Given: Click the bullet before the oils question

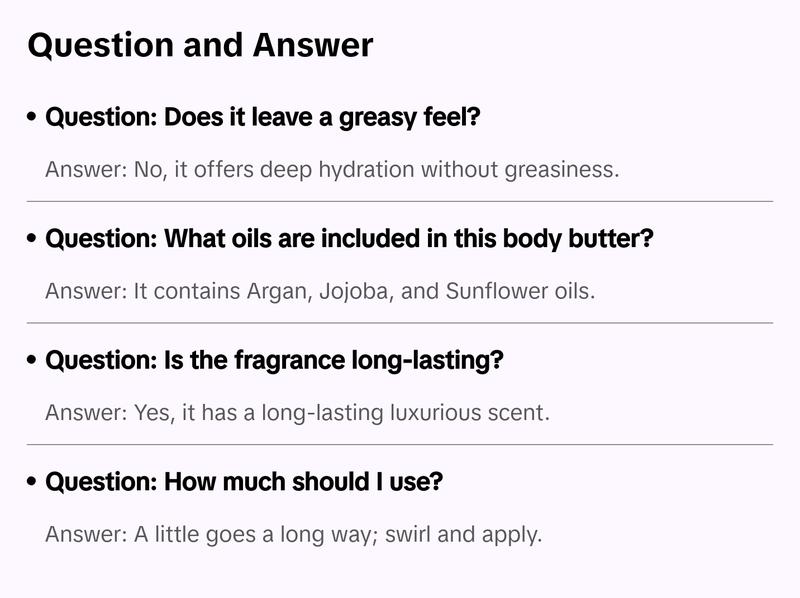Looking at the screenshot, I should 33,240.
